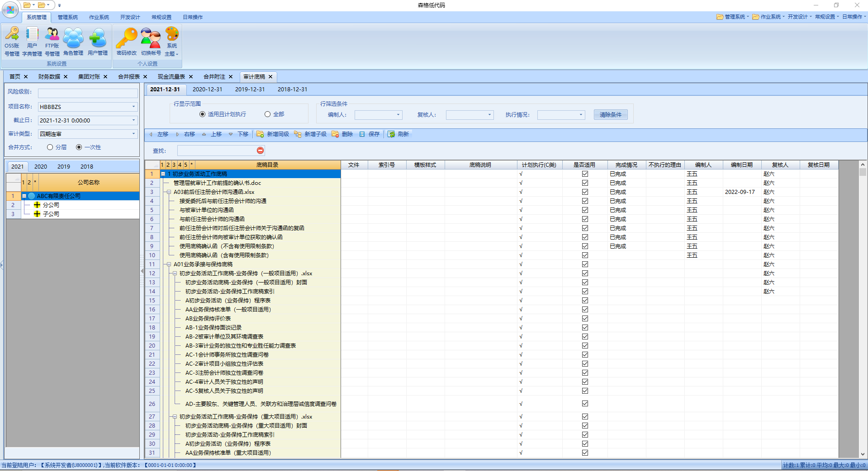Click 保存 toolbar button
This screenshot has width=868, height=471.
tap(370, 134)
